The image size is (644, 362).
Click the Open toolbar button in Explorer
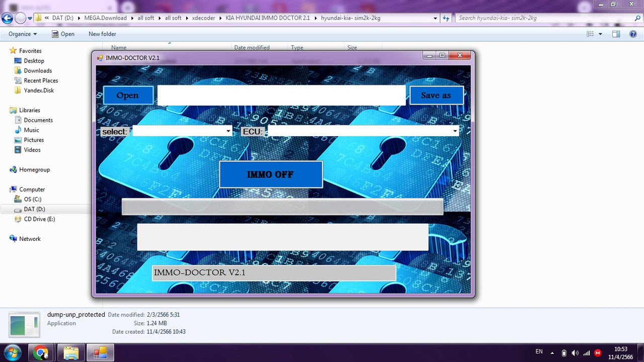click(63, 34)
